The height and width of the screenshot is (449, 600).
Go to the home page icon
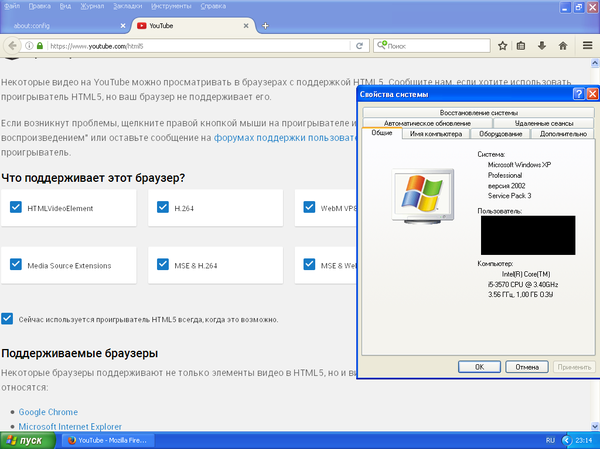click(562, 45)
